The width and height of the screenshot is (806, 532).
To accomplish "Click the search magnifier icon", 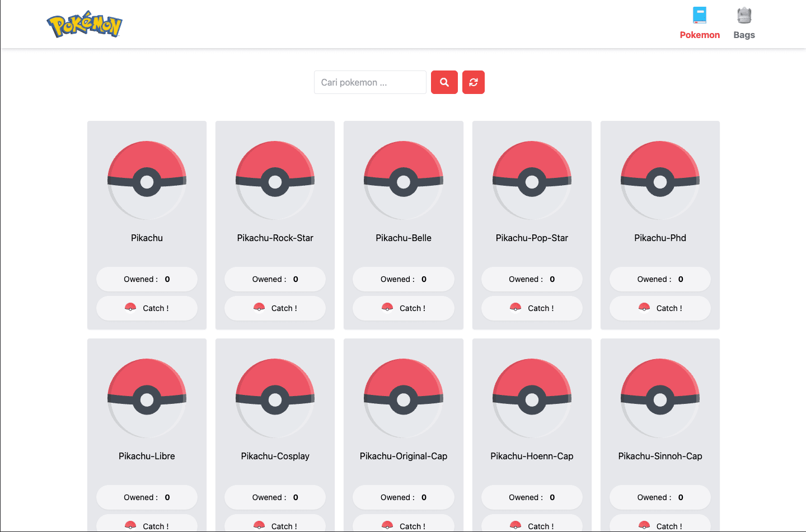I will 444,82.
